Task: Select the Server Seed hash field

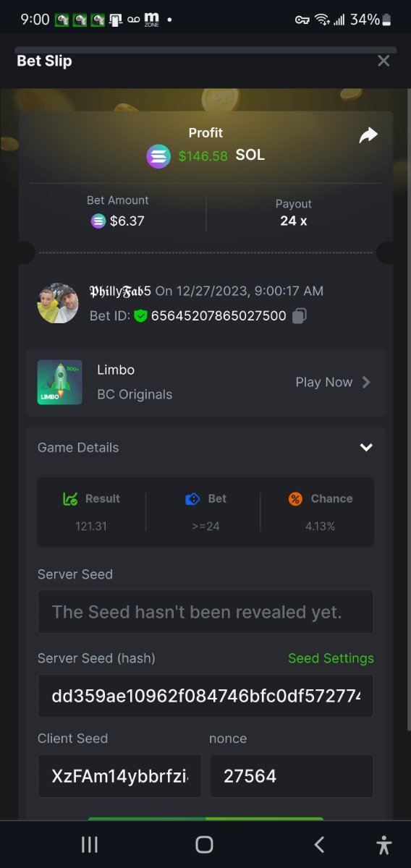Action: click(x=205, y=696)
